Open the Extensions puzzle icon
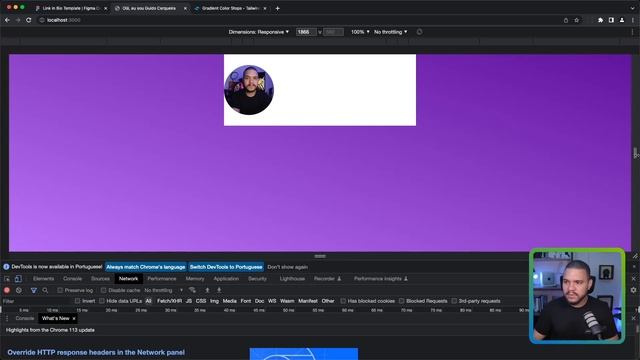 tap(600, 20)
